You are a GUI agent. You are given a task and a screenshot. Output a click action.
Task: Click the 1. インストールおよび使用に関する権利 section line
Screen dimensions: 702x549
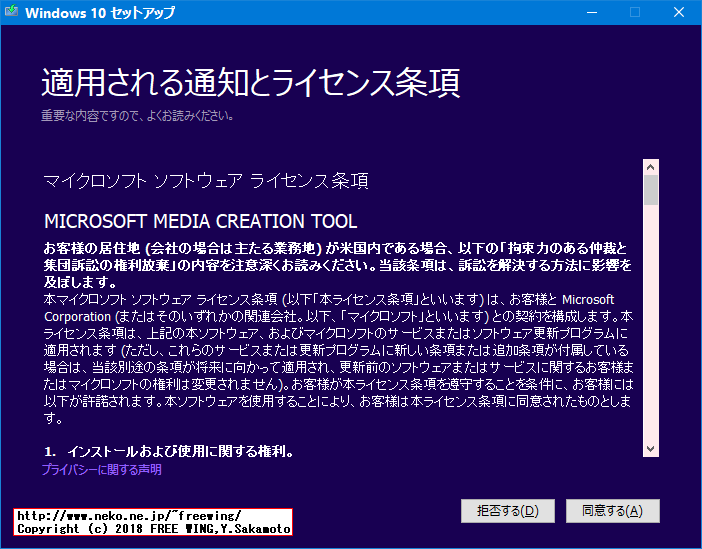[169, 451]
